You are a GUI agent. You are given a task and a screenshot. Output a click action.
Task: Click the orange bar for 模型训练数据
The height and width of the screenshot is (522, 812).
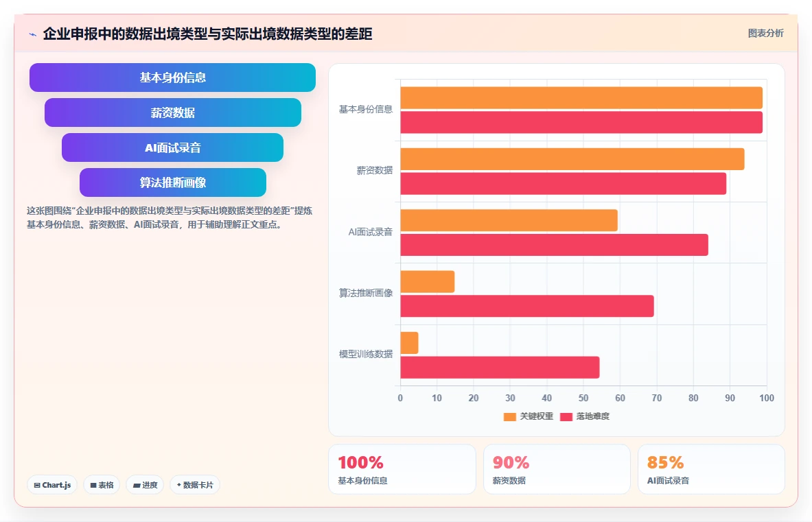pyautogui.click(x=409, y=343)
